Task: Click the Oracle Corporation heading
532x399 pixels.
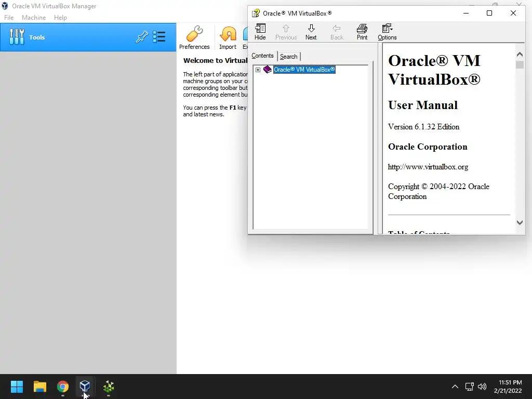Action: pos(428,147)
